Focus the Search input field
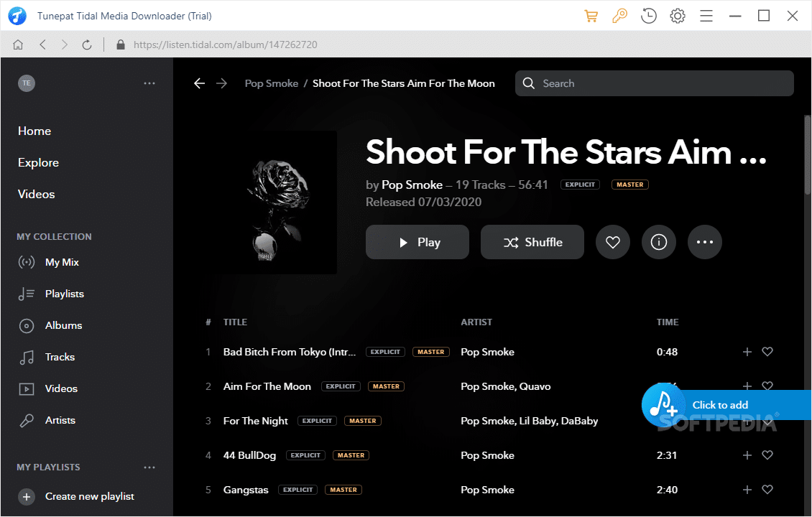The height and width of the screenshot is (517, 812). (x=661, y=83)
